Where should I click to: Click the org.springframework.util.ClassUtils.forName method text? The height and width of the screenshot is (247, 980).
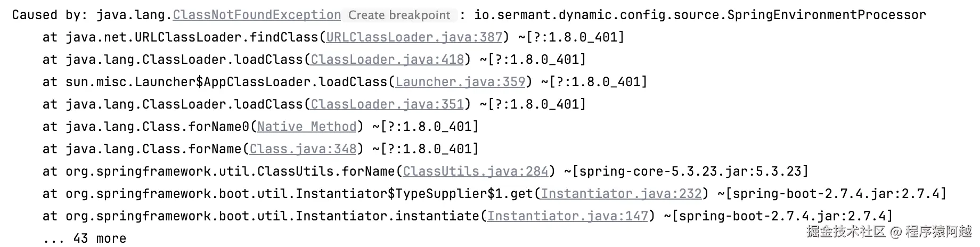pos(230,171)
